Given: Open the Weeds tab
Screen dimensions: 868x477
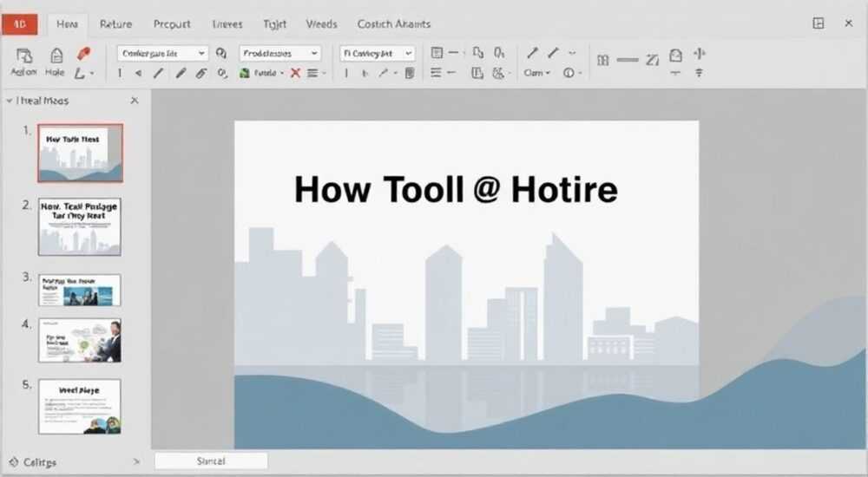Looking at the screenshot, I should pyautogui.click(x=321, y=24).
